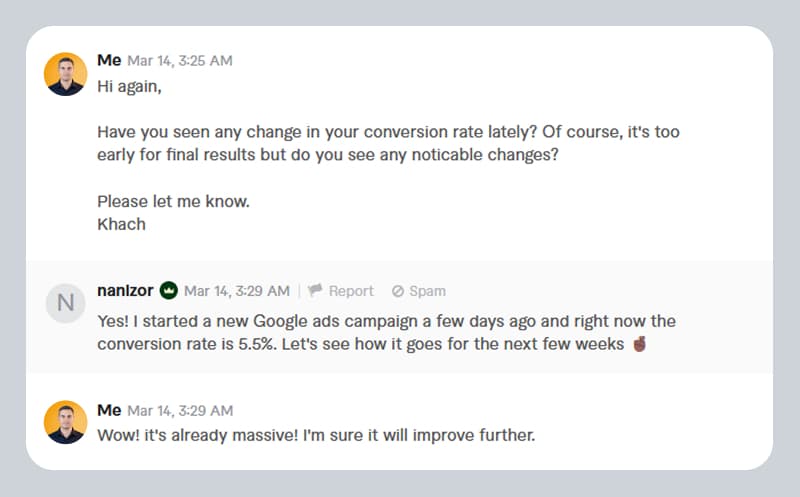Click the Me sender name on the last message
800x497 pixels.
click(109, 410)
